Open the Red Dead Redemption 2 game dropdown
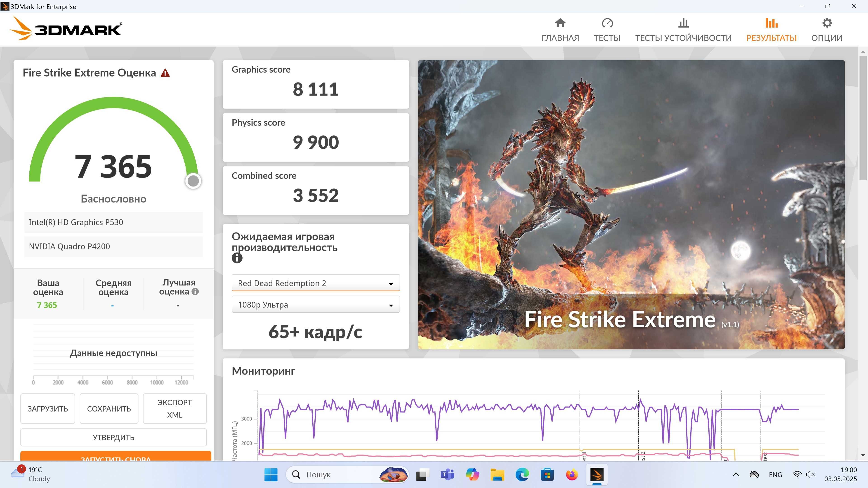 click(316, 283)
